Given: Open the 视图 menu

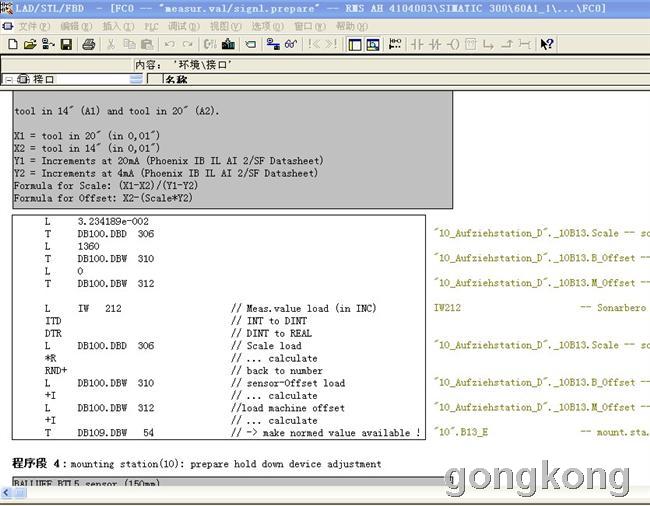Looking at the screenshot, I should (226, 27).
